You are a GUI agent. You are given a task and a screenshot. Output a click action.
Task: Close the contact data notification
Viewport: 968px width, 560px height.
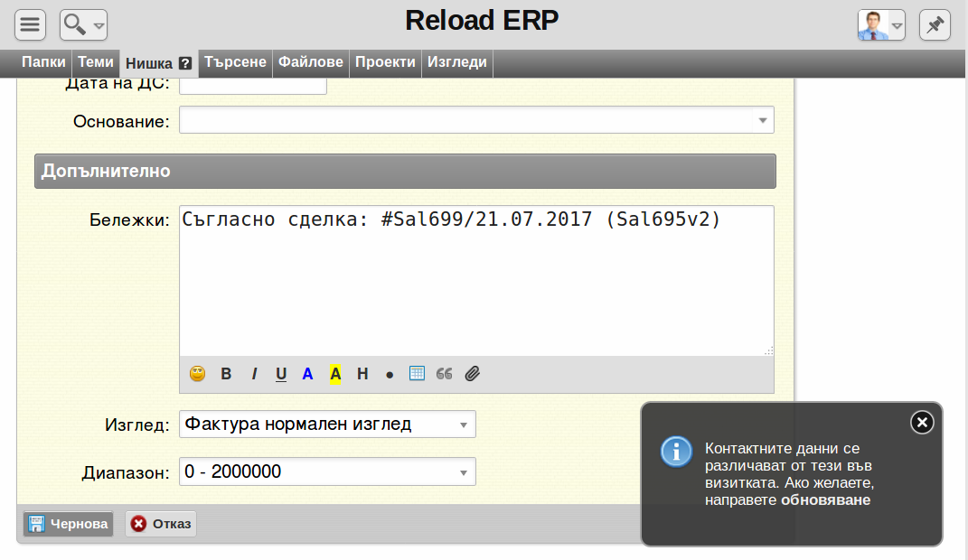click(x=922, y=423)
